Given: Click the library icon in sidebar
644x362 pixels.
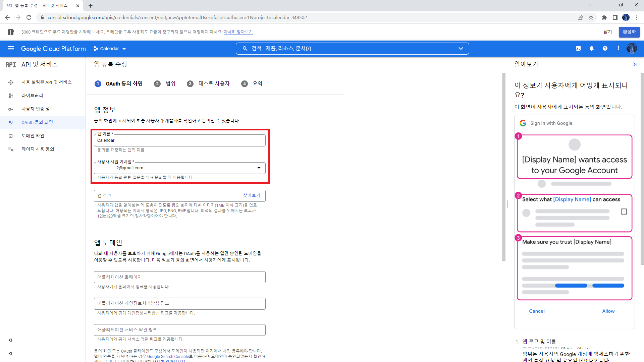Looking at the screenshot, I should click(x=11, y=96).
